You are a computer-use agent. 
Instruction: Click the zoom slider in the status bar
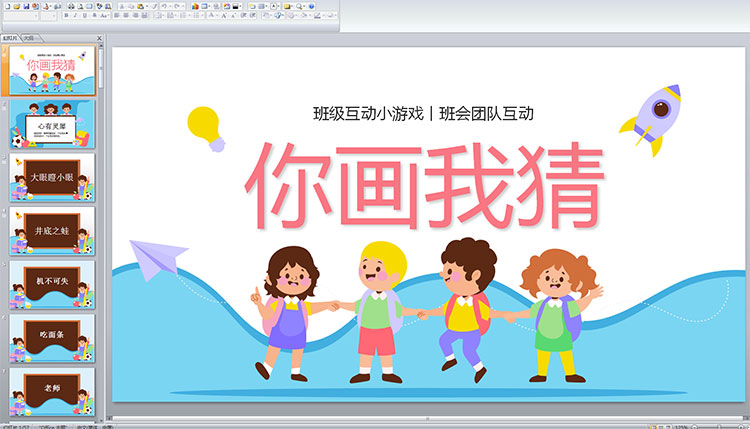717,427
